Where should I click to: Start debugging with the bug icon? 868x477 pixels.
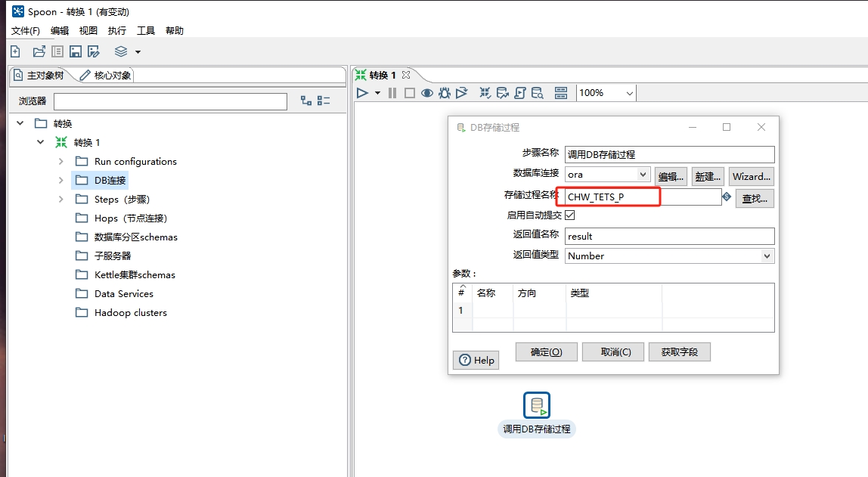coord(445,93)
